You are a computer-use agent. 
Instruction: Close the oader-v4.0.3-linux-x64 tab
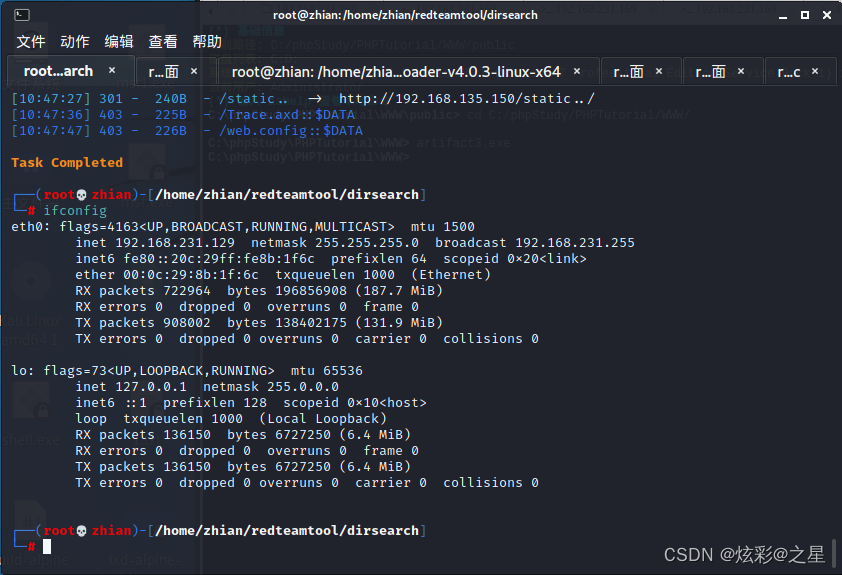[577, 71]
